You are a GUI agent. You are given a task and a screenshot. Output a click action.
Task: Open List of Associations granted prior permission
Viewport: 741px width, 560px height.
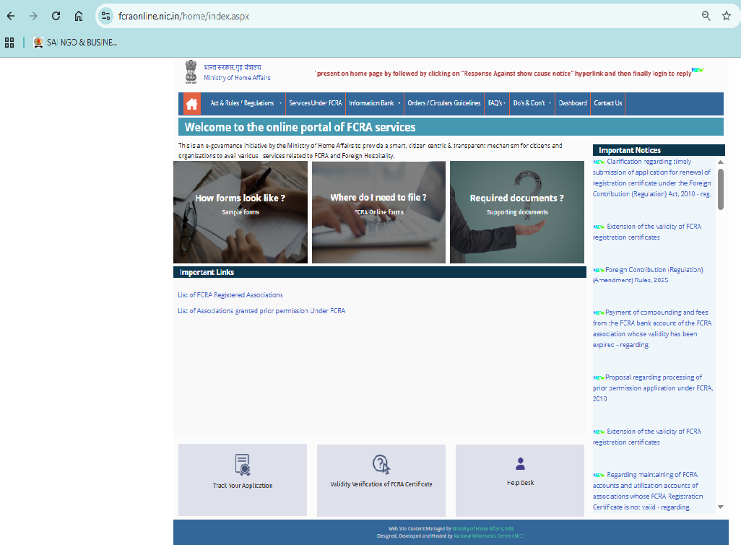tap(261, 311)
